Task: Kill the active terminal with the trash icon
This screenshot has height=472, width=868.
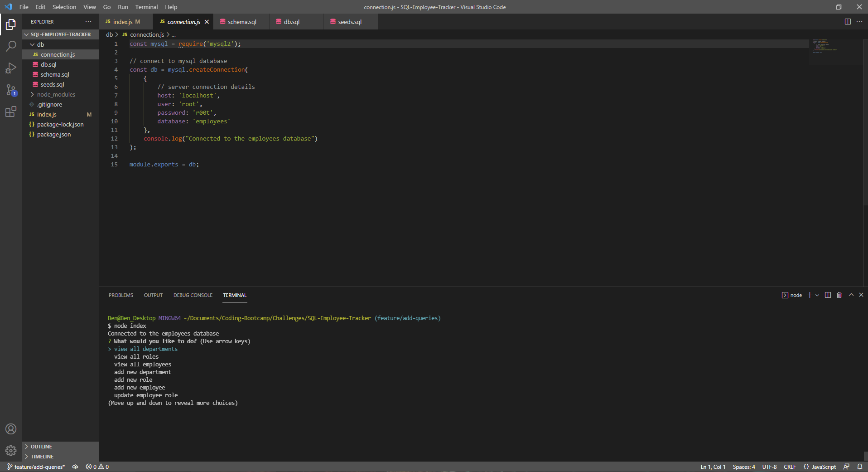Action: [839, 295]
